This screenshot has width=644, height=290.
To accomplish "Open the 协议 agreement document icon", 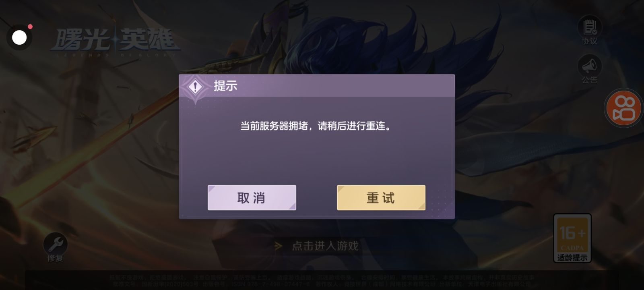I will point(590,27).
